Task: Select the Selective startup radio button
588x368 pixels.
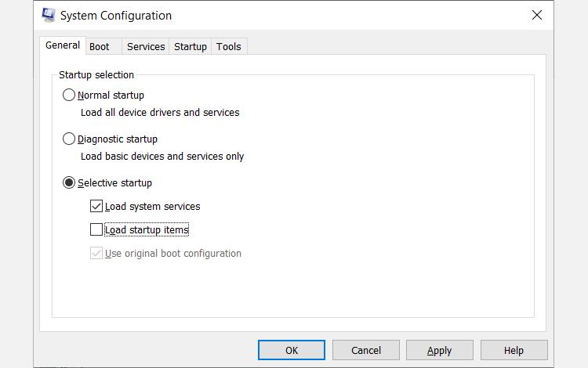Action: tap(69, 182)
